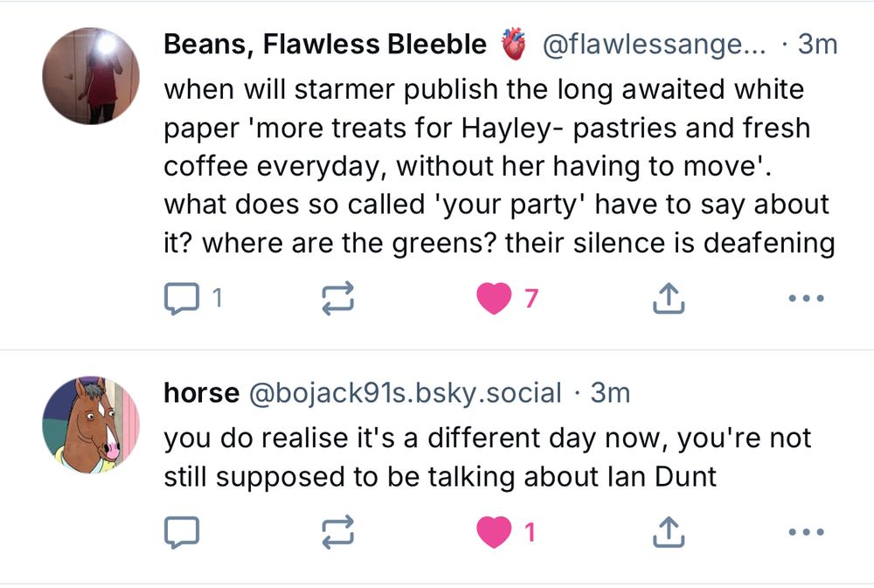Click the horse display name
The height and width of the screenshot is (588, 874).
coord(201,393)
